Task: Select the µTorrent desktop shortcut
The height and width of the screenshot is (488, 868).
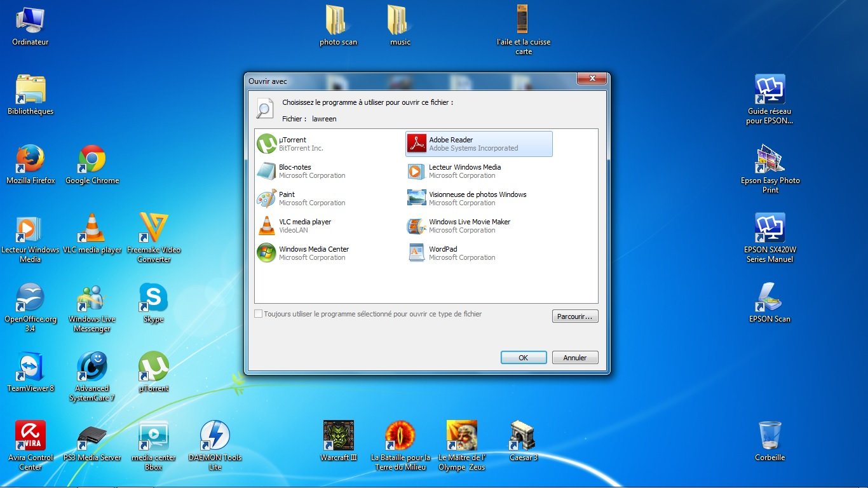Action: [x=154, y=372]
